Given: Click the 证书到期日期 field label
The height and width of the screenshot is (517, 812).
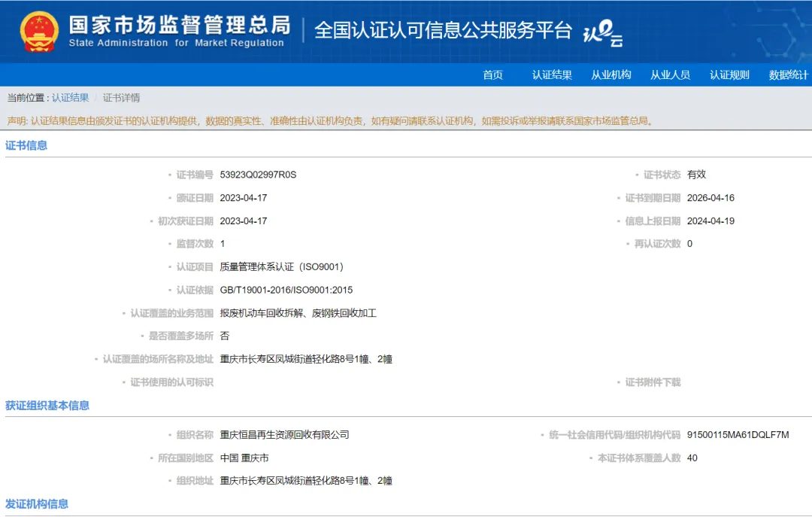Looking at the screenshot, I should point(653,198).
